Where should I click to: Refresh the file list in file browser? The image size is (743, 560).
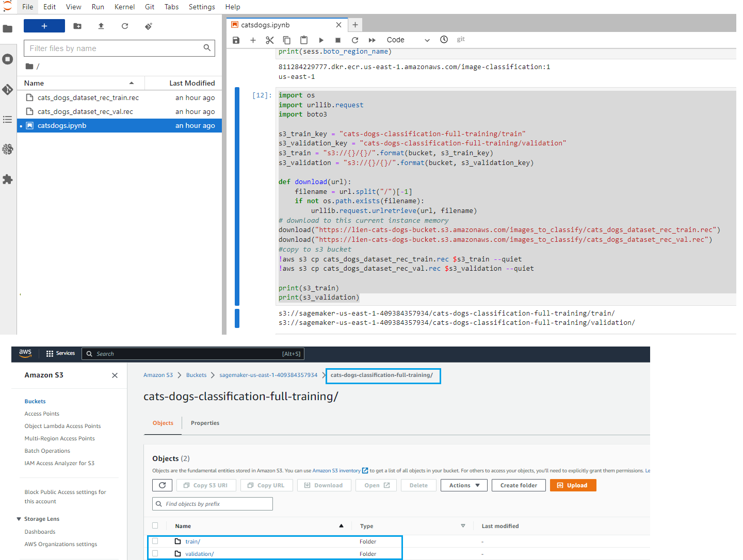pyautogui.click(x=125, y=26)
